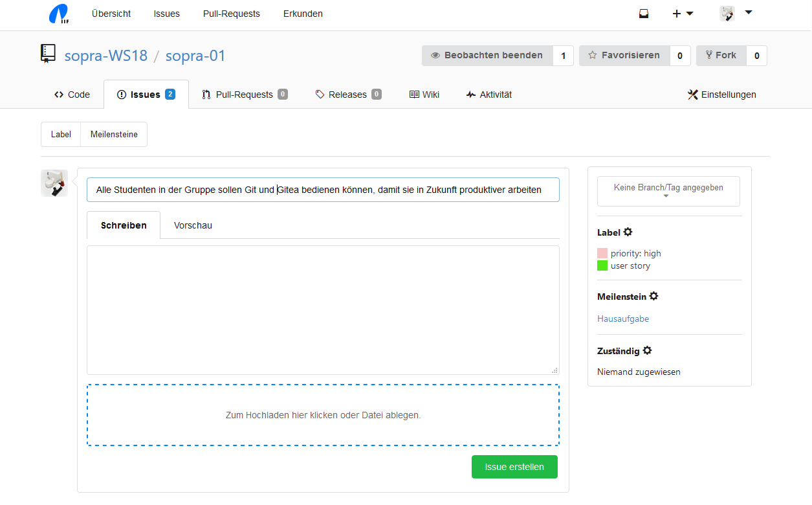Open the Hausaufgabe milestone link
Image resolution: width=812 pixels, height=505 pixels.
(x=622, y=319)
